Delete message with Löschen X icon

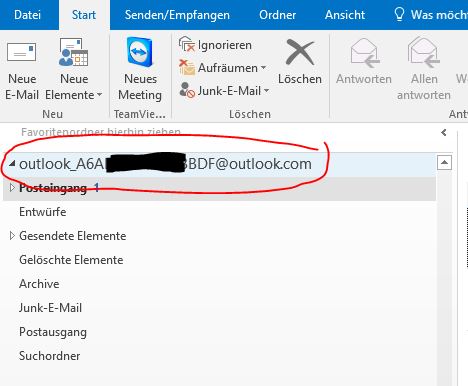(x=300, y=52)
